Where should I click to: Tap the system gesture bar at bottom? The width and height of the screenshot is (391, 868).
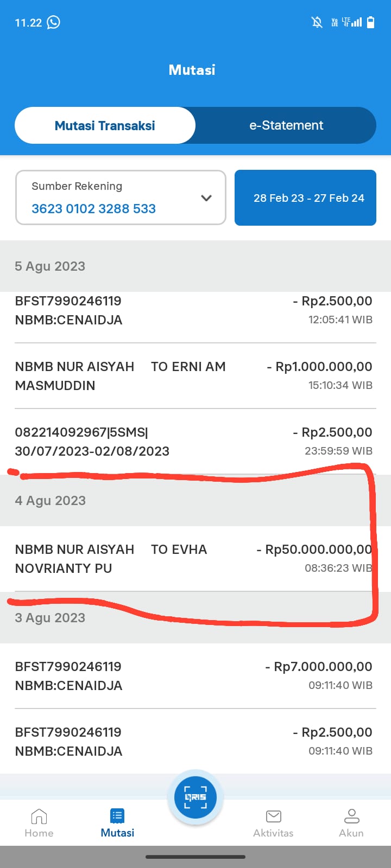[x=195, y=857]
